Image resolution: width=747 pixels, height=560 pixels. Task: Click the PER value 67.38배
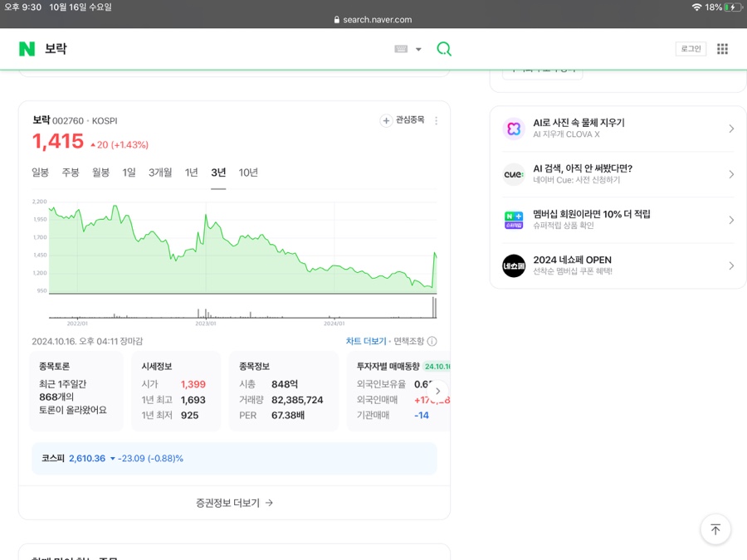(288, 416)
